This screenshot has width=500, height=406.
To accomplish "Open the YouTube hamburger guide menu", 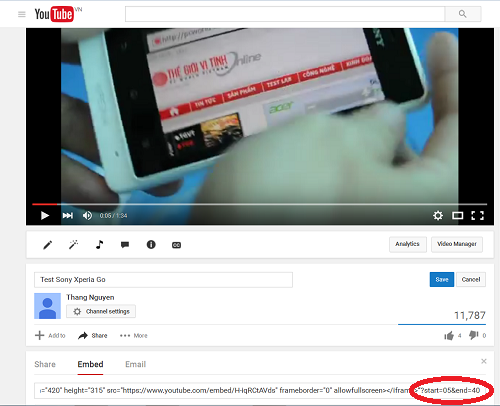I will [22, 14].
